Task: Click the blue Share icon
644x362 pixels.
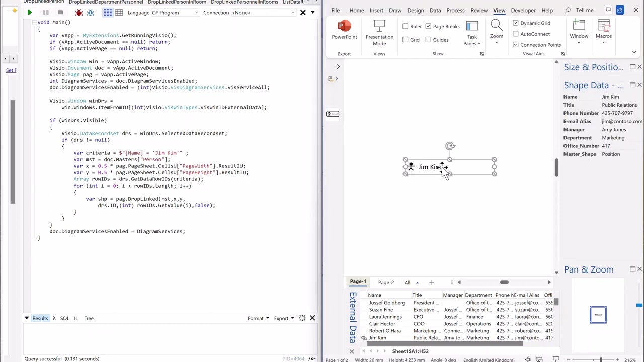Action: pos(620,10)
